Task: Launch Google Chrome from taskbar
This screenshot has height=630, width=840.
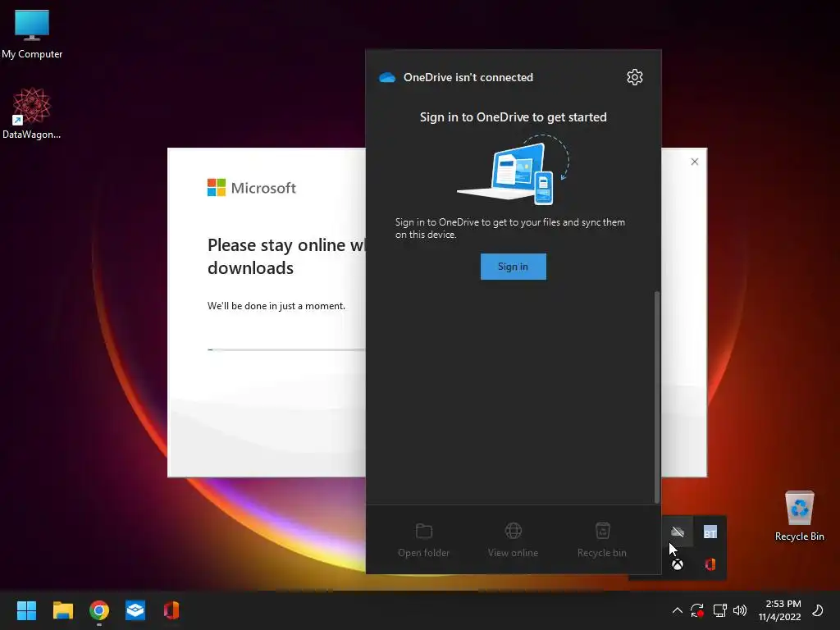Action: coord(99,610)
